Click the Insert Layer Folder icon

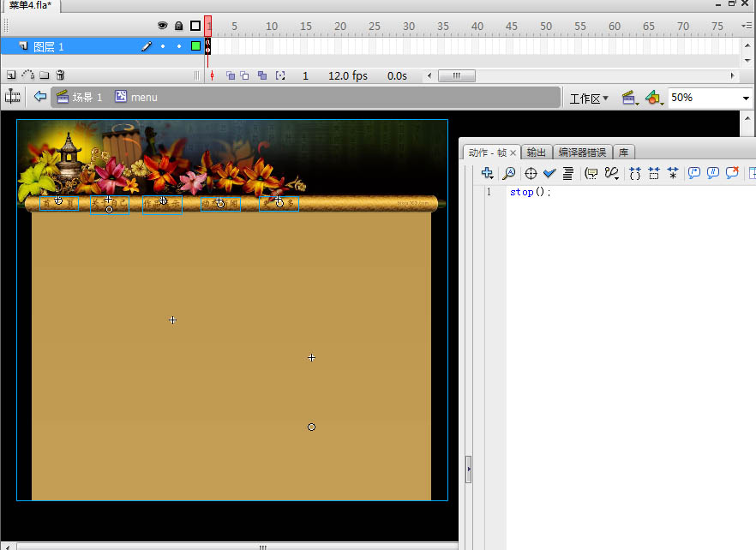[45, 75]
